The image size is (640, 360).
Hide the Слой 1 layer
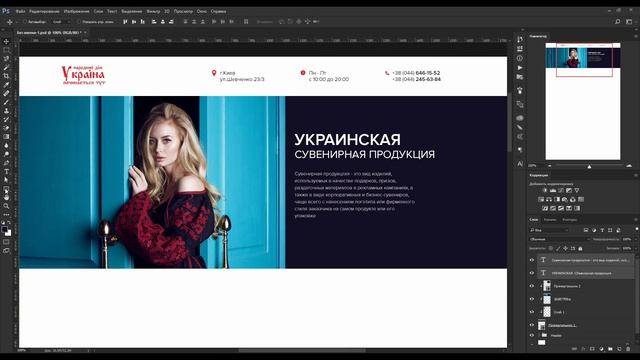532,312
